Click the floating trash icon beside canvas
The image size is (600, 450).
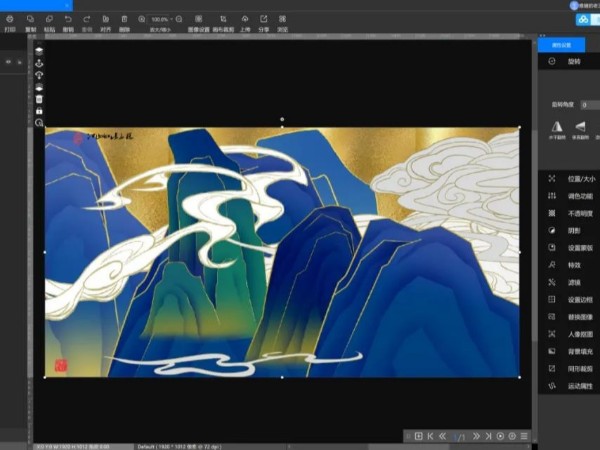tap(39, 99)
